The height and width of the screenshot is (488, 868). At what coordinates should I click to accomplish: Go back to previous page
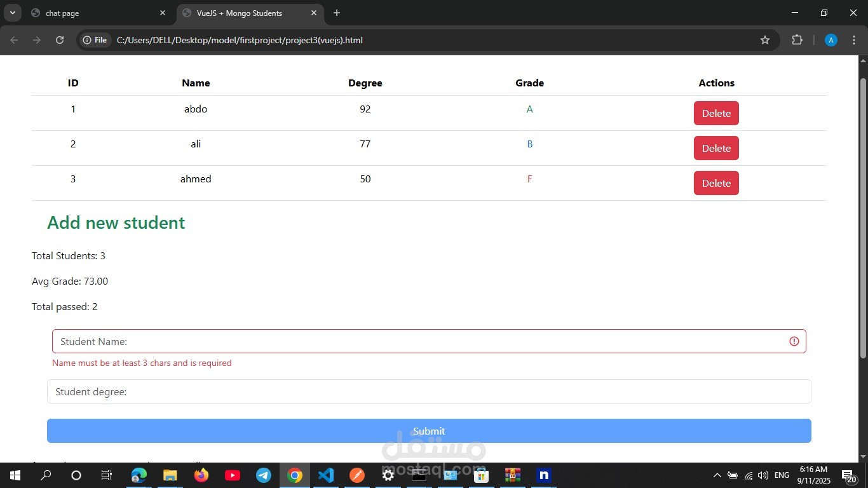coord(14,40)
